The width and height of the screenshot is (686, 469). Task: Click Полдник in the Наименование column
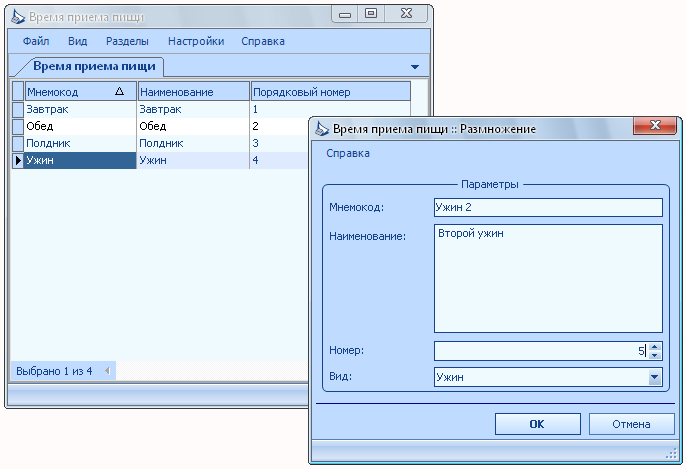(x=193, y=144)
